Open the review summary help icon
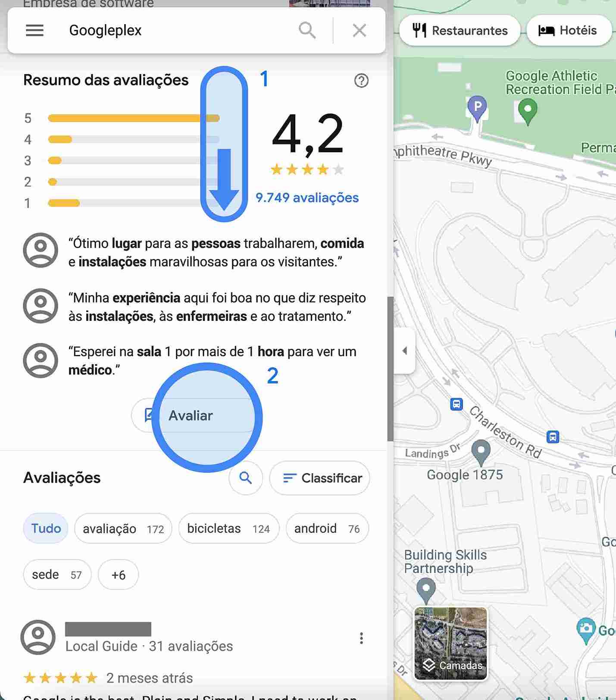616x700 pixels. tap(361, 80)
